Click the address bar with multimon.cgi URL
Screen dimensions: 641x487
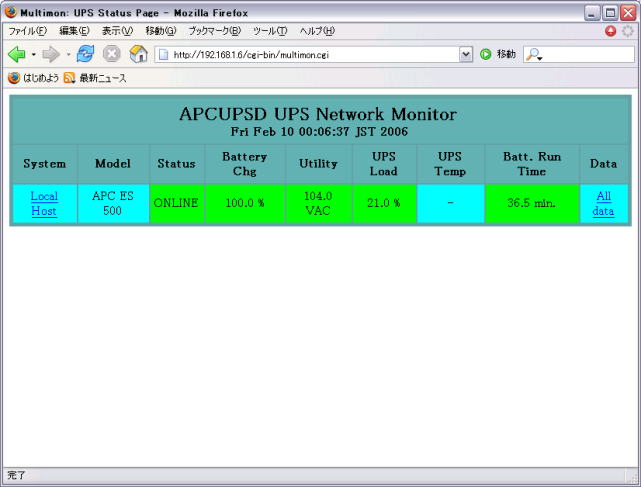tap(313, 54)
